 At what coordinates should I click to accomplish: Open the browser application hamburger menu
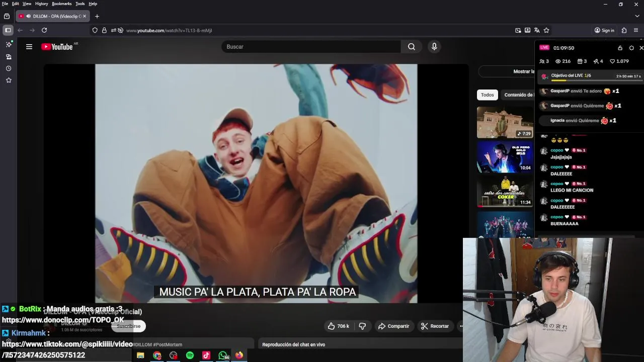(x=636, y=30)
